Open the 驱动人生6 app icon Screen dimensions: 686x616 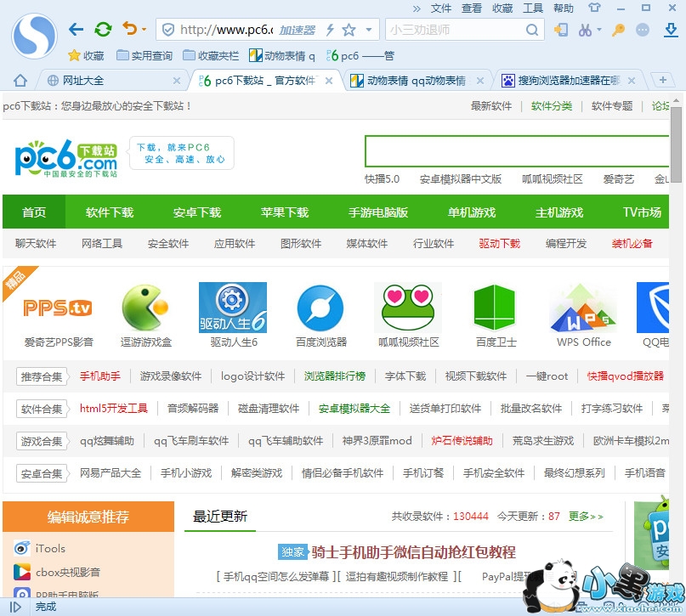pos(233,308)
